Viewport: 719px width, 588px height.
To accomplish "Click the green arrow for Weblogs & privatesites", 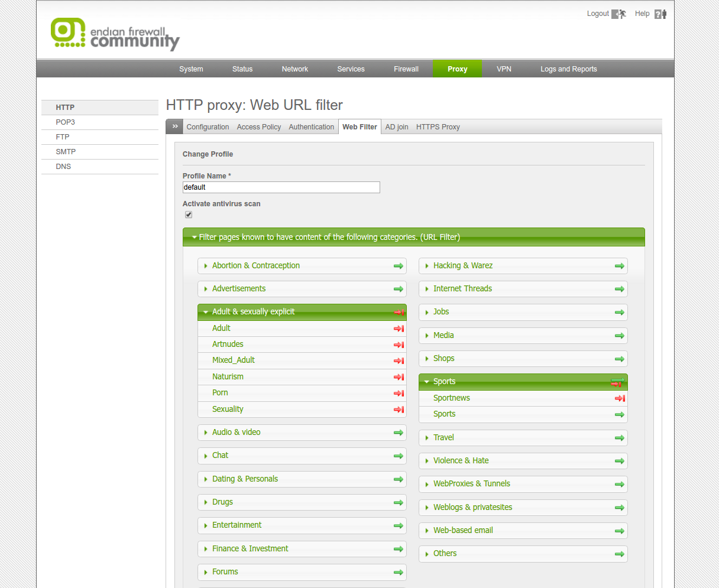I will click(x=620, y=508).
